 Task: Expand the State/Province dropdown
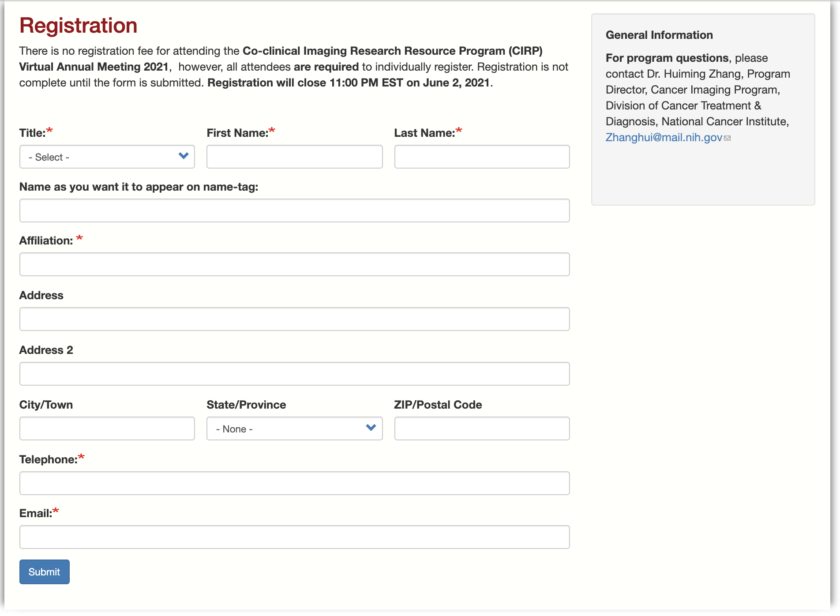[x=294, y=429]
